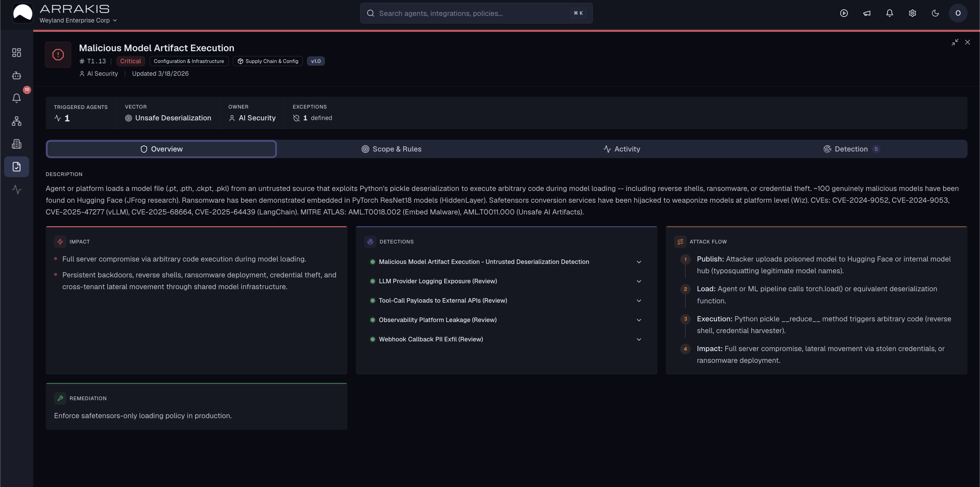Expand Tool-Call Payloads to External APIs
Viewport: 980px width, 487px height.
click(x=639, y=301)
